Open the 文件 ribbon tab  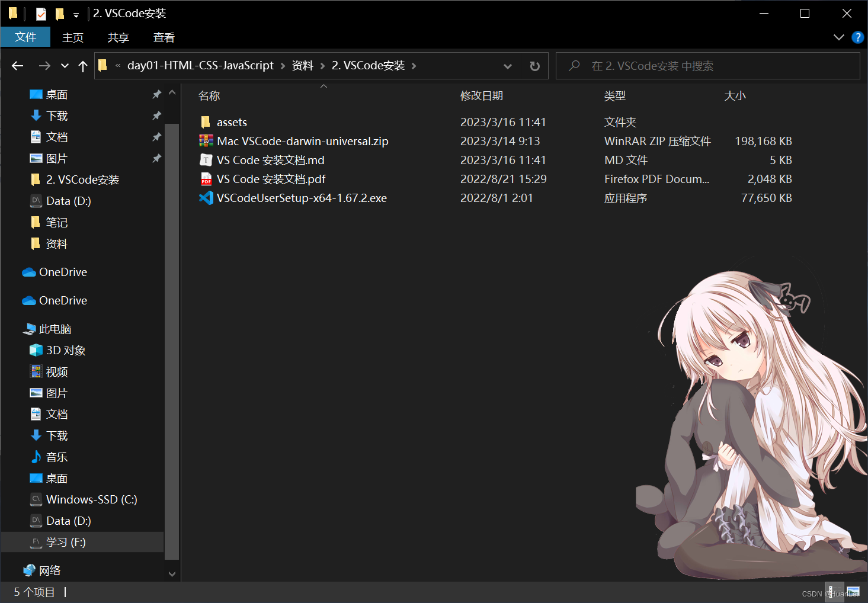pyautogui.click(x=25, y=37)
